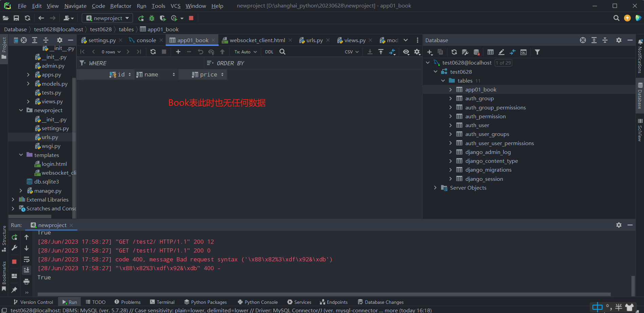The width and height of the screenshot is (644, 313).
Task: Click Select Opened File target icon in Project panel
Action: (x=24, y=40)
